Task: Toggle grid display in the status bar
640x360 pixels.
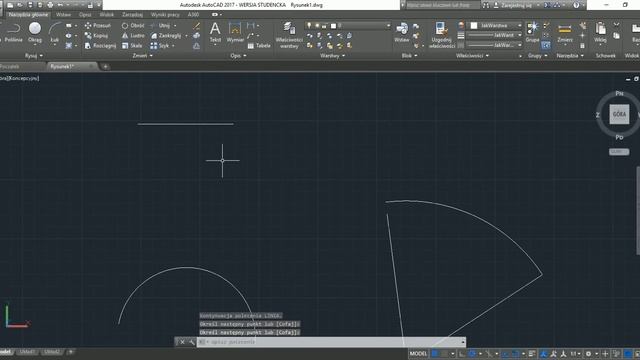Action: 435,353
